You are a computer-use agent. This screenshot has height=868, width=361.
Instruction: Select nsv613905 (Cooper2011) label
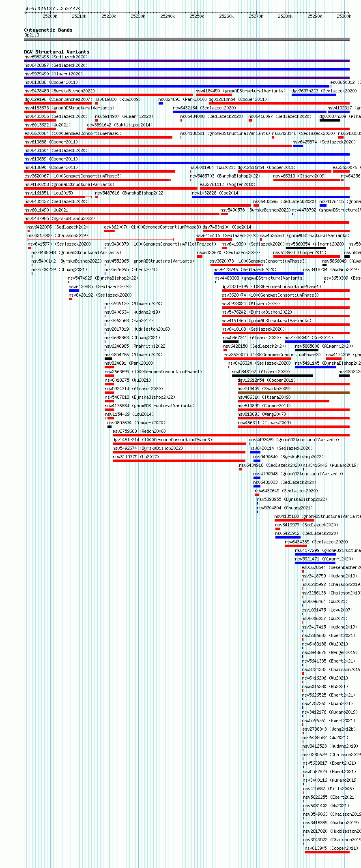(x=331, y=848)
